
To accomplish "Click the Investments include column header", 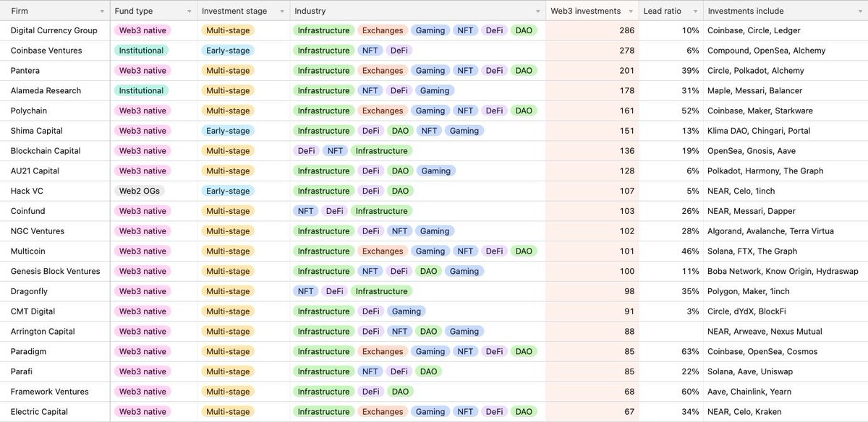I will [786, 11].
